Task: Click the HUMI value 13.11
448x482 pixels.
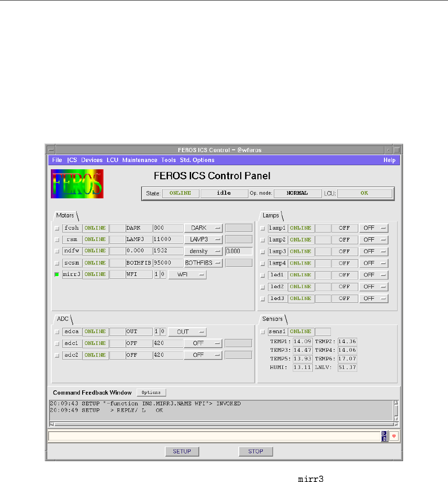Action: 303,367
